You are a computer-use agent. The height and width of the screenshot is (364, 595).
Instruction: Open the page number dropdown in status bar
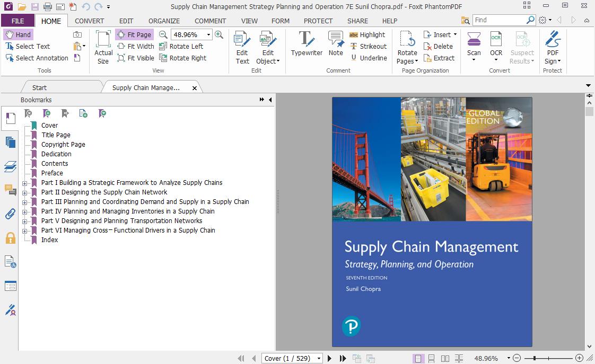(x=319, y=358)
